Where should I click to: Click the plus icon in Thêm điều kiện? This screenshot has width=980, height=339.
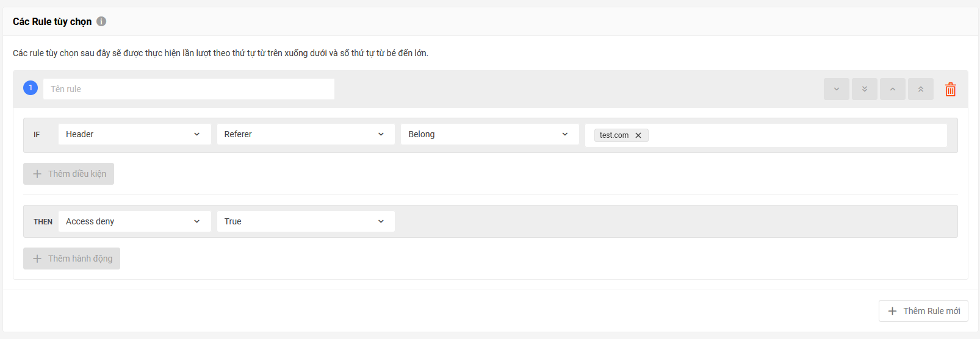[37, 174]
